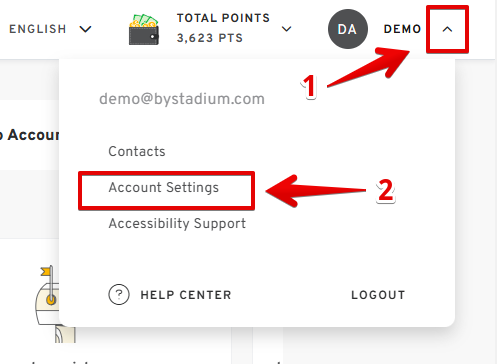Click the demo@bystadium.com email text
Viewport: 497px width, 364px height.
point(182,99)
